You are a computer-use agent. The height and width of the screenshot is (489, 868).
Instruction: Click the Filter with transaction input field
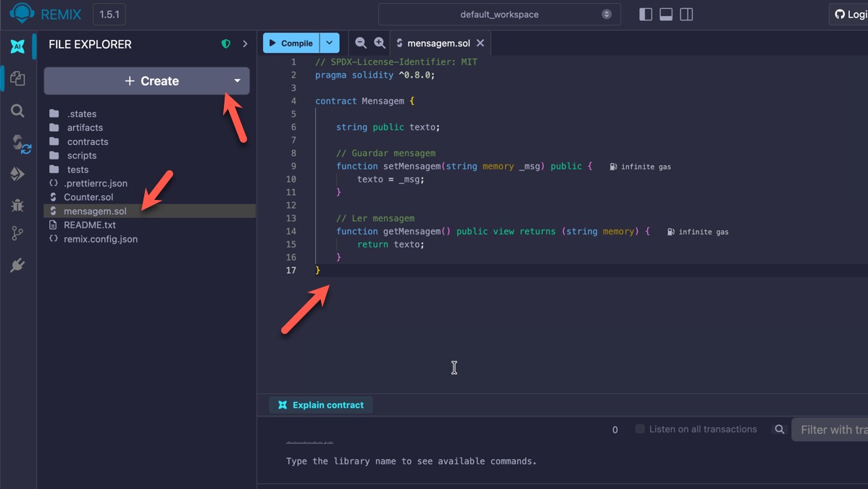[832, 430]
